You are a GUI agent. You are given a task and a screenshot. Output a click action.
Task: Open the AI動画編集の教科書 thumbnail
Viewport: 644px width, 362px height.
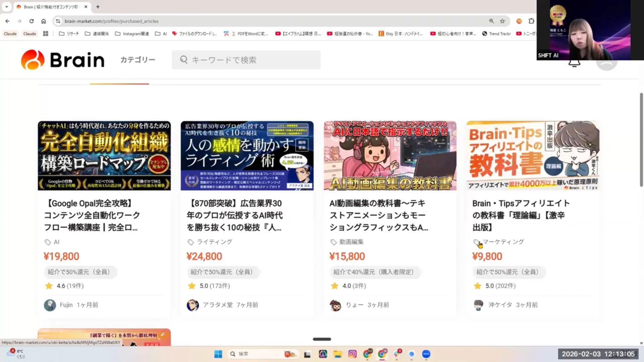point(390,156)
